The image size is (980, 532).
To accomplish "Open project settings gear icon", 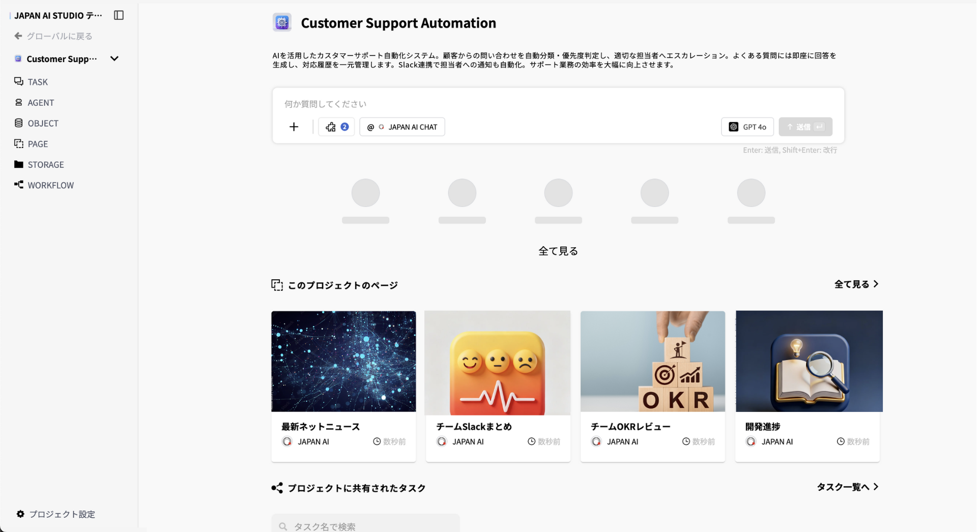I will [20, 514].
